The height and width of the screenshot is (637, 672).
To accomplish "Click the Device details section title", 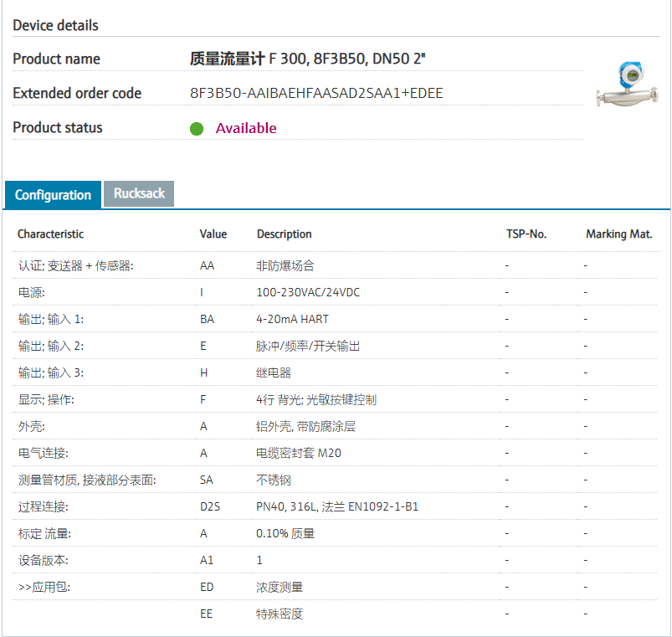I will (55, 25).
